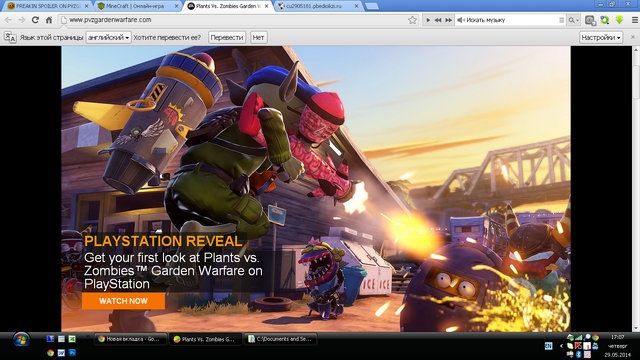This screenshot has width=640, height=360.
Task: Open the Windows Start orb
Action: [21, 340]
